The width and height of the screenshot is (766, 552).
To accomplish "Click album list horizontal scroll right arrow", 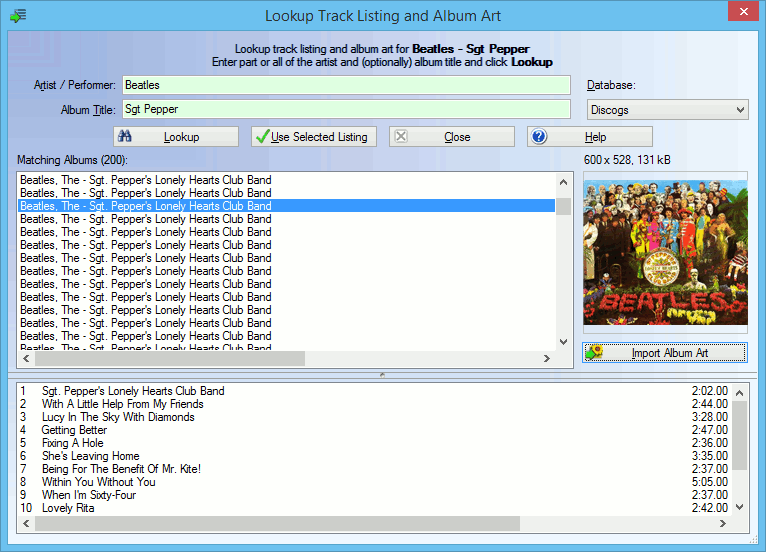I will [x=547, y=359].
